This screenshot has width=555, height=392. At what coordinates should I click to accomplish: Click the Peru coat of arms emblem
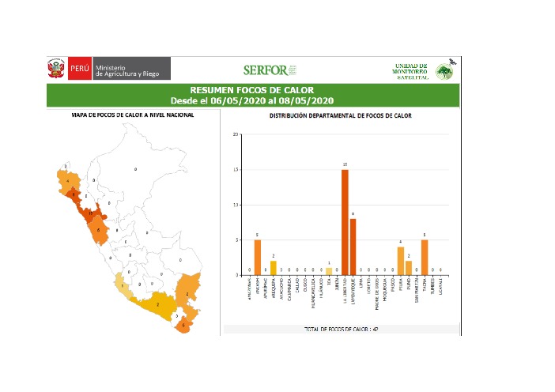click(57, 69)
